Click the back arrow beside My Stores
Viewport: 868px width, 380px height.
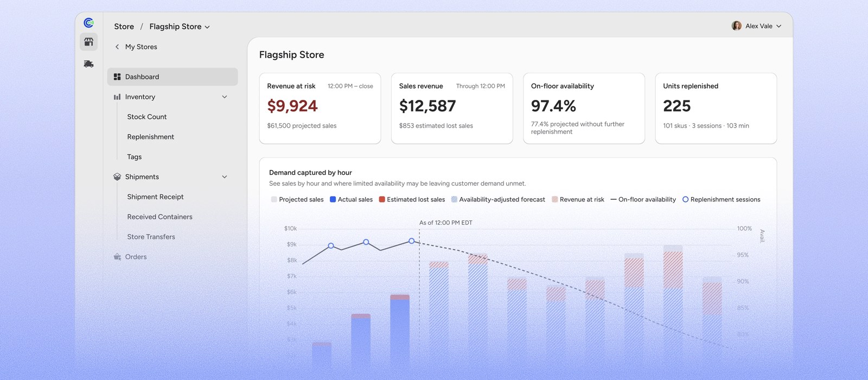point(117,47)
